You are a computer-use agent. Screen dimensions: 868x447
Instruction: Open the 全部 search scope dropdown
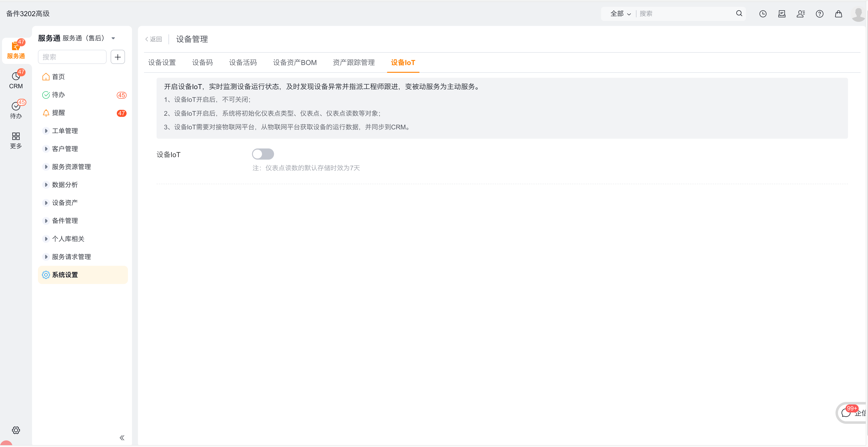(x=620, y=14)
